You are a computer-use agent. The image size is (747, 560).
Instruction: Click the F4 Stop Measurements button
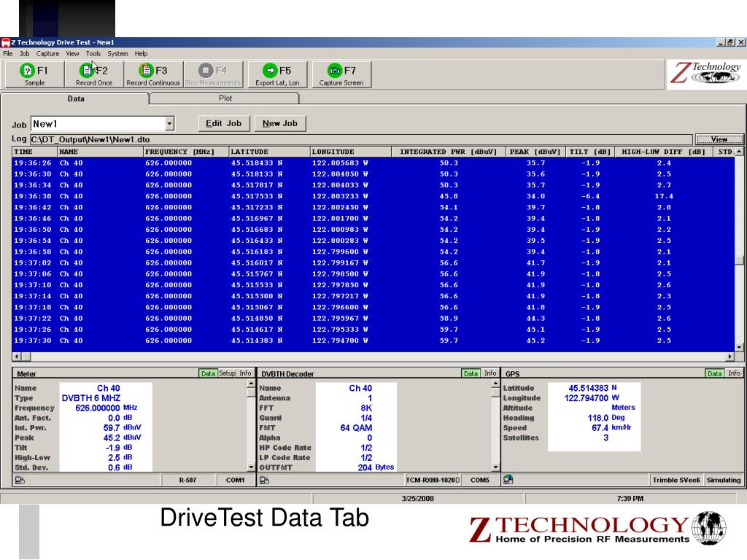click(x=213, y=74)
